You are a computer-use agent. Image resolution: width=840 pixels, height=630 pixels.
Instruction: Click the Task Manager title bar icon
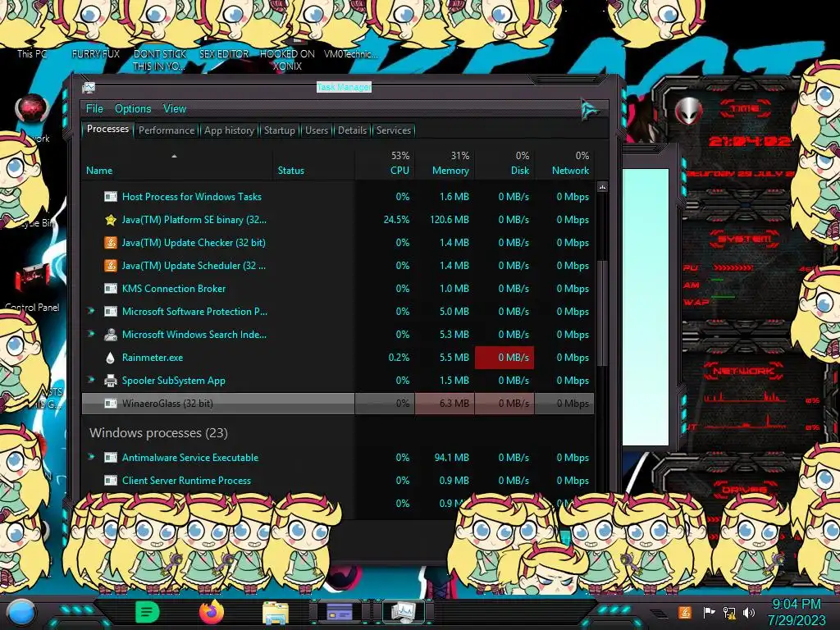coord(89,87)
